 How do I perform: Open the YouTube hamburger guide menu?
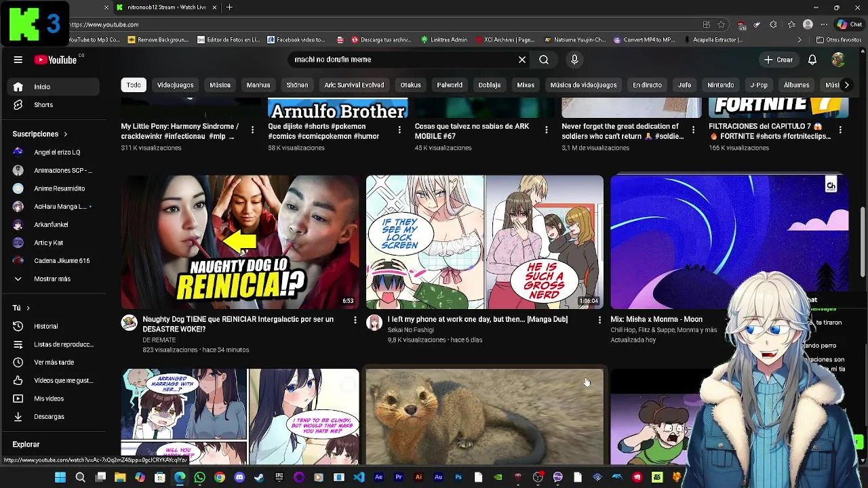click(18, 60)
